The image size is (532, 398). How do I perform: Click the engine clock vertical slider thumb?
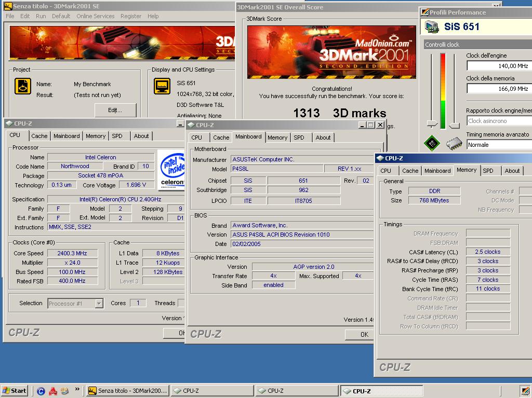432,123
